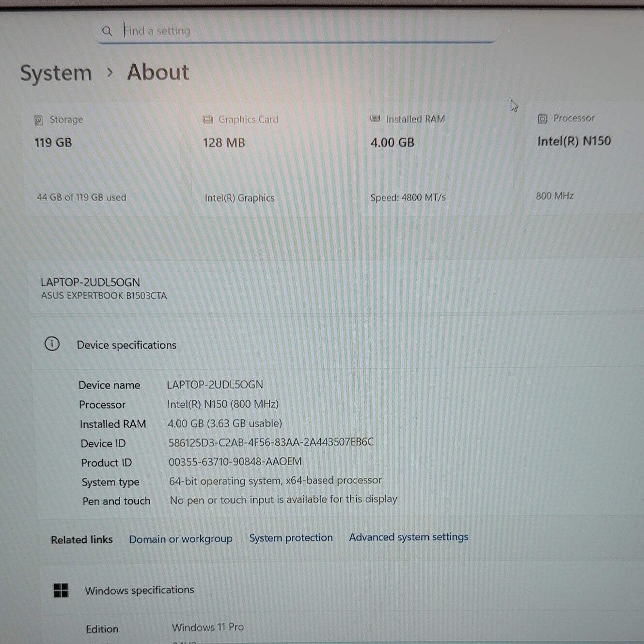Click ASUS EXPERTBOOK B1503CTA model text
This screenshot has width=644, height=644.
(104, 296)
